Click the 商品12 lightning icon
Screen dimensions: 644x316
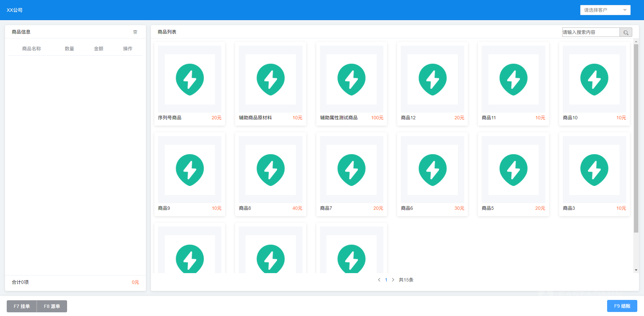(432, 79)
